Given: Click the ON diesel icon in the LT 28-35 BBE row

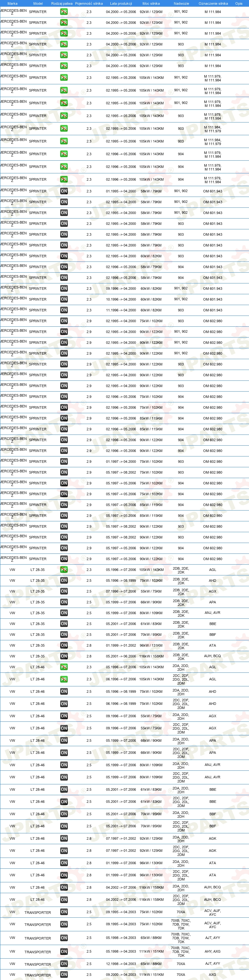Looking at the screenshot, I should (64, 624).
